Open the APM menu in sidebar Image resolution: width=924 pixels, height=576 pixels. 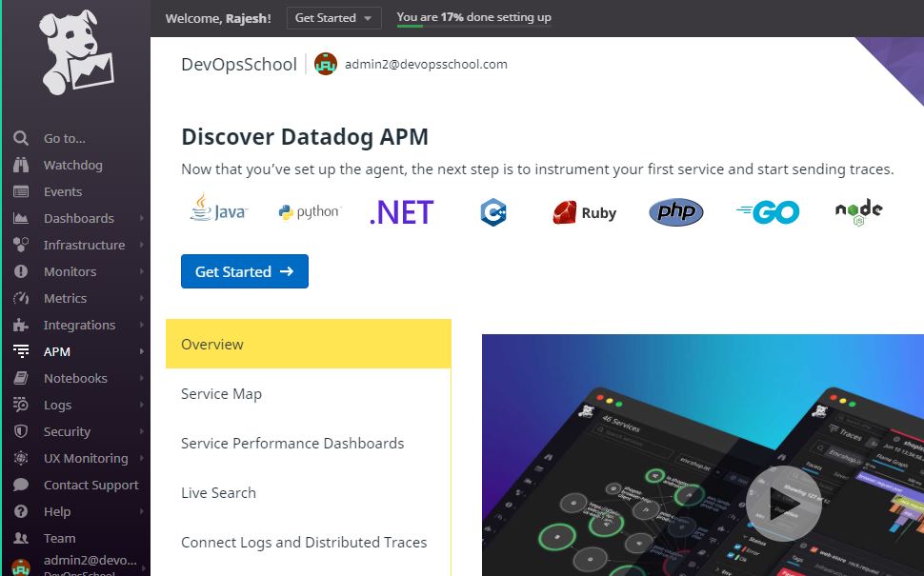tap(57, 351)
